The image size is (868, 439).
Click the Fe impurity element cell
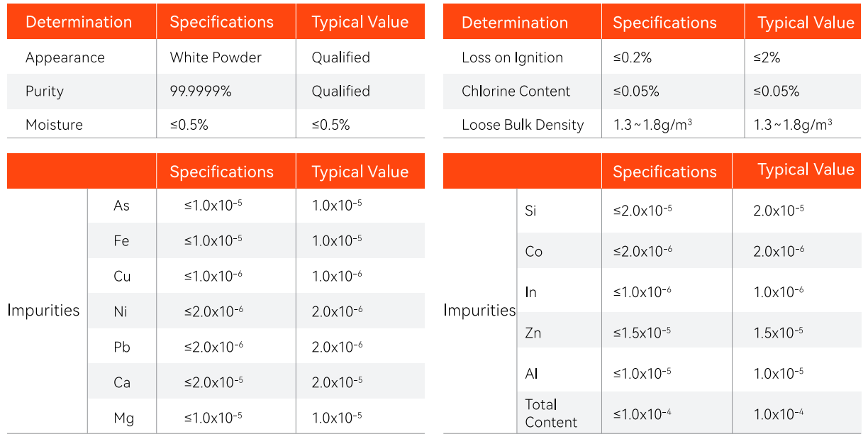click(x=121, y=240)
